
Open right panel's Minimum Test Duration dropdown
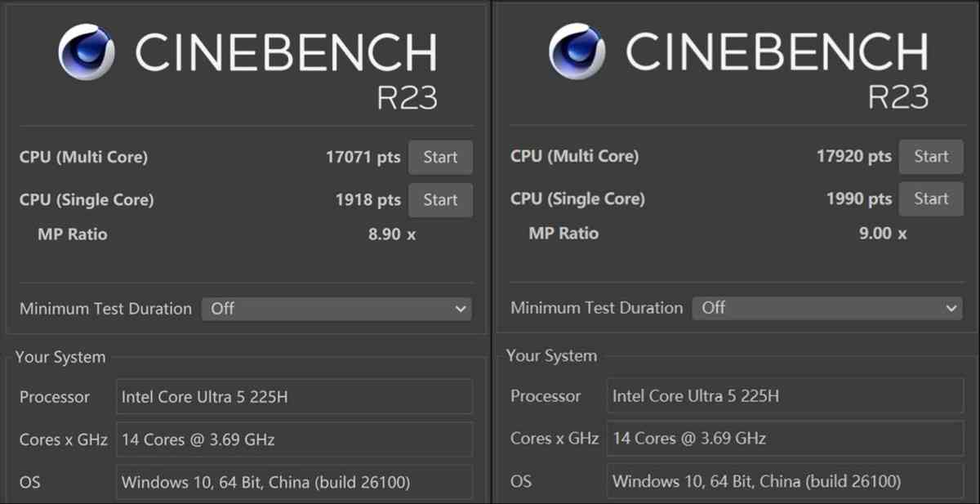point(827,308)
